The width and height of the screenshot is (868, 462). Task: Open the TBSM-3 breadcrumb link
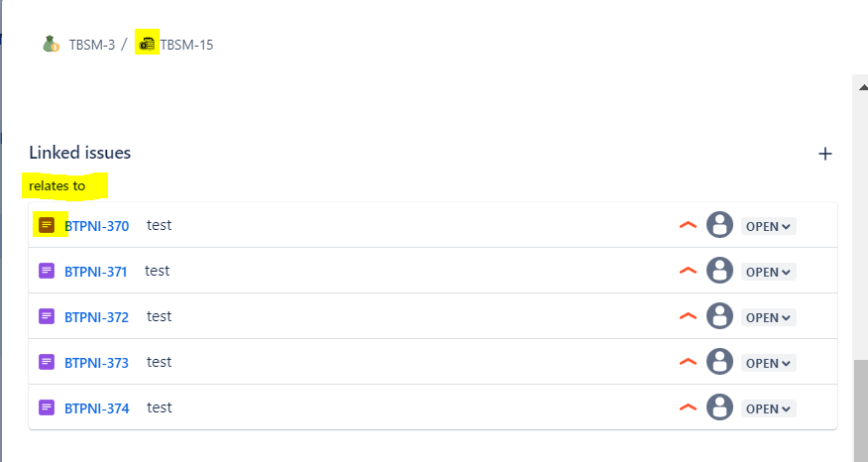[92, 45]
